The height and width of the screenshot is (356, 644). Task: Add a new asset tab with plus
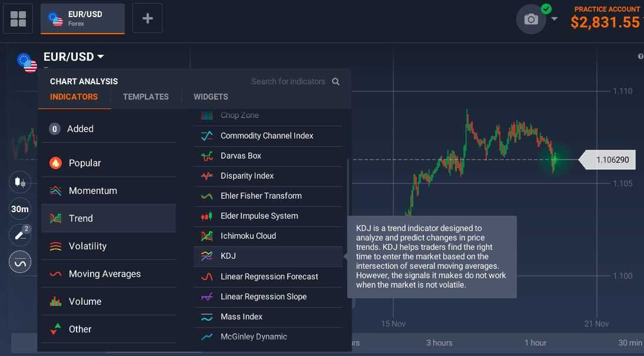(x=147, y=18)
